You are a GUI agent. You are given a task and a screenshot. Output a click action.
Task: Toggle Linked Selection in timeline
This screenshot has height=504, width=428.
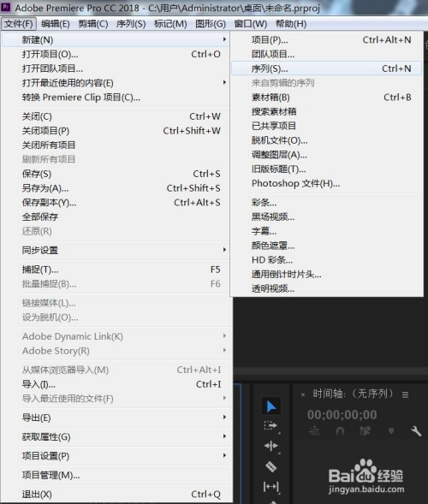(x=365, y=431)
